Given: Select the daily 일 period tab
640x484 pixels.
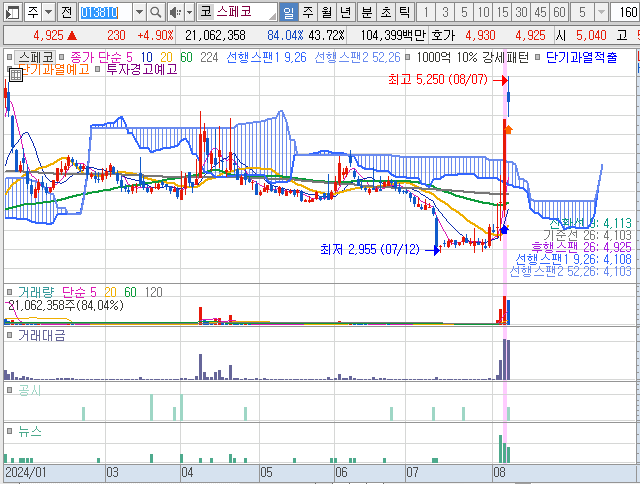Looking at the screenshot, I should coord(289,13).
